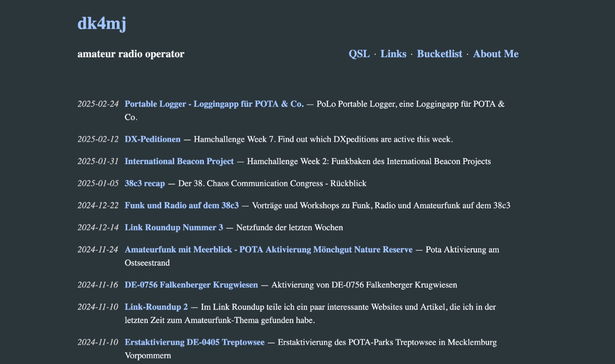Open International Beacon Project post

tap(179, 161)
